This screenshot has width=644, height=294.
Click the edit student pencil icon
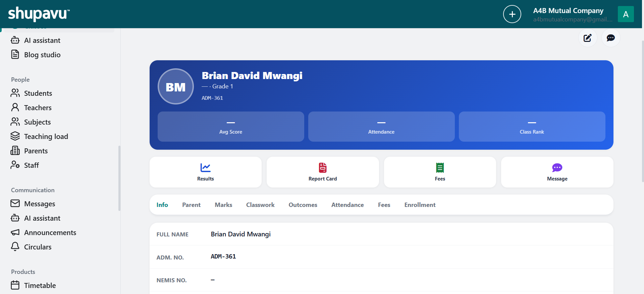588,38
